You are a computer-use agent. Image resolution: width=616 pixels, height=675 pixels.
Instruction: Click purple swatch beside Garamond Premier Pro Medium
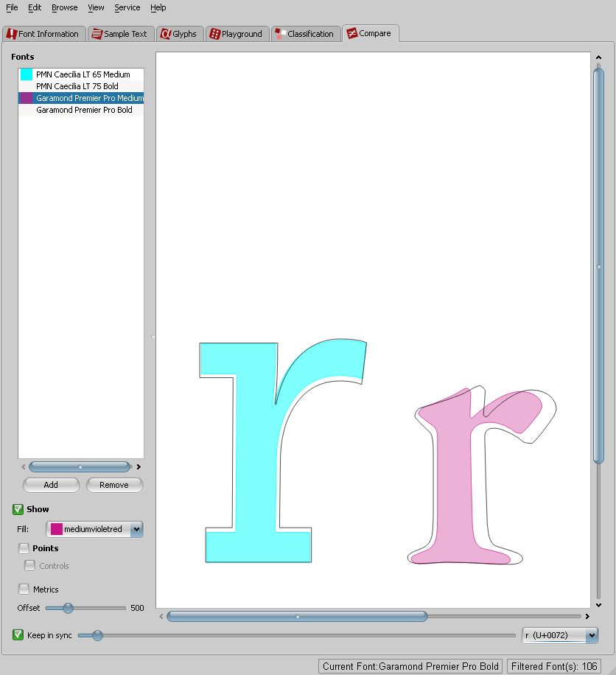(27, 98)
